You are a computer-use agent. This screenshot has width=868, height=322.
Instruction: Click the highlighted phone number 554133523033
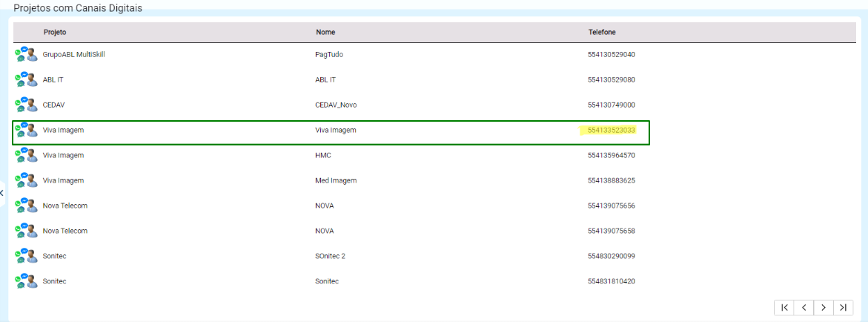[611, 131]
